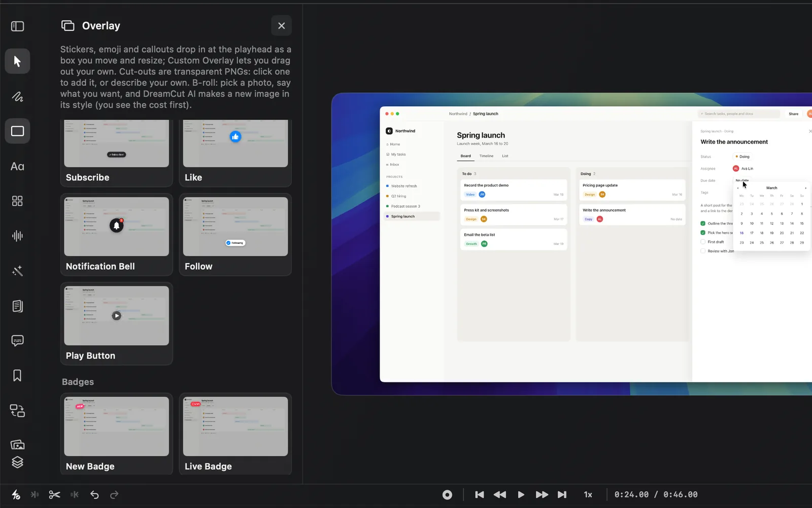Add the Subscribe overlay sticker

click(x=116, y=153)
